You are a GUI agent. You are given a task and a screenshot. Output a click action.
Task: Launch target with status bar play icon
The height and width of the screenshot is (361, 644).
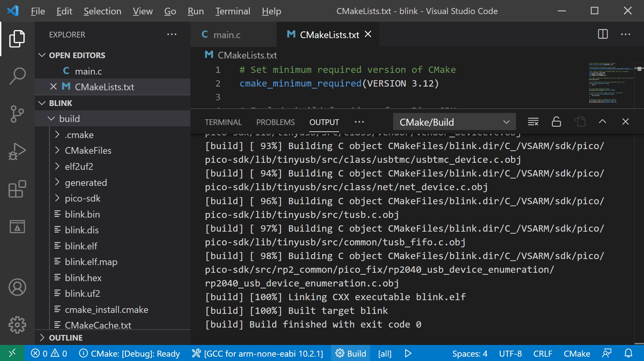coord(408,353)
